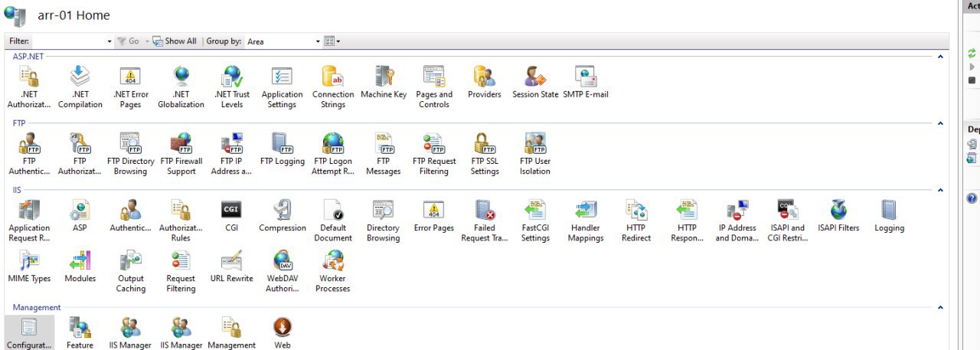Open .NET Globalization feature
Image resolution: width=980 pixels, height=350 pixels.
tap(181, 87)
